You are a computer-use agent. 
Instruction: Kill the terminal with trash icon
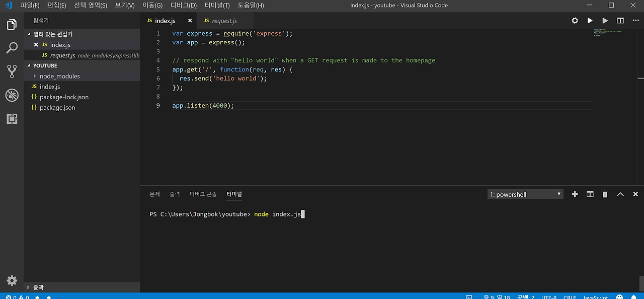point(605,194)
